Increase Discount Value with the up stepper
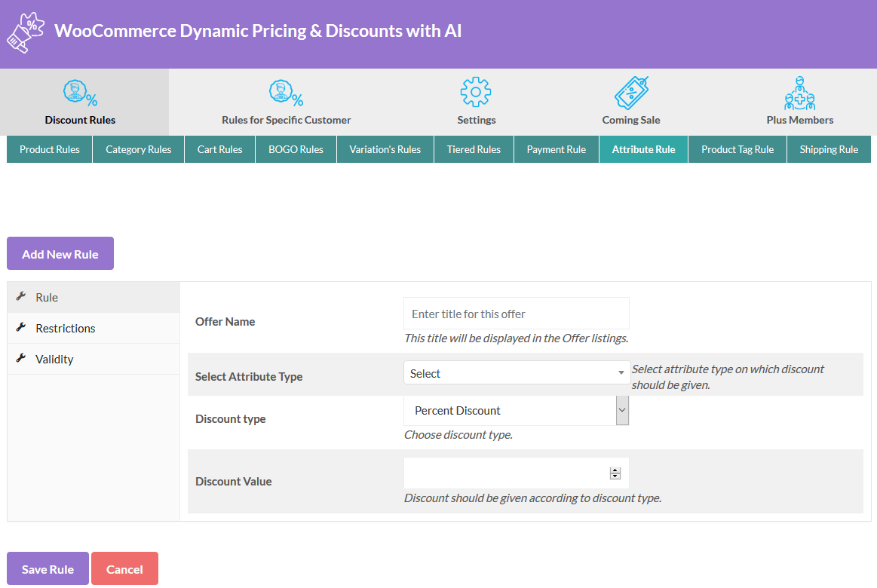 coord(615,469)
